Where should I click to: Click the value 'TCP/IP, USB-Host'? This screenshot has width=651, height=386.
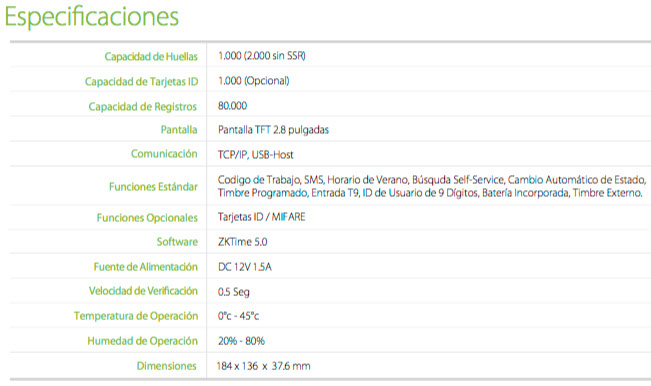tap(256, 155)
